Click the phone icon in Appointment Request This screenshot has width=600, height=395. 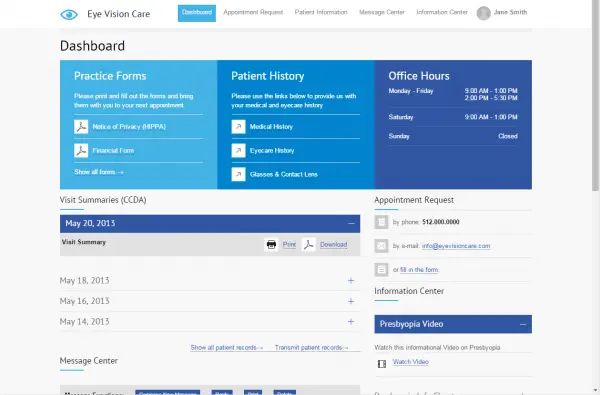coord(381,222)
